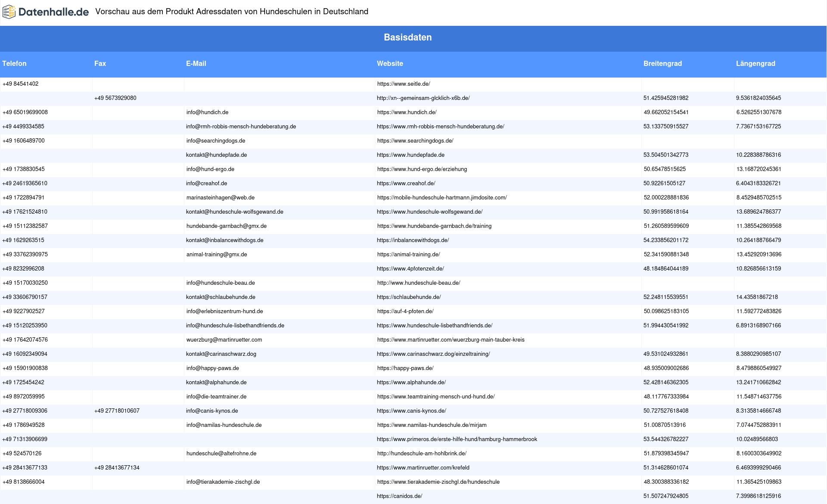The image size is (827, 504).
Task: Click the mobile-hundeschule-hartmann.jimdosite.com website cell
Action: [442, 198]
